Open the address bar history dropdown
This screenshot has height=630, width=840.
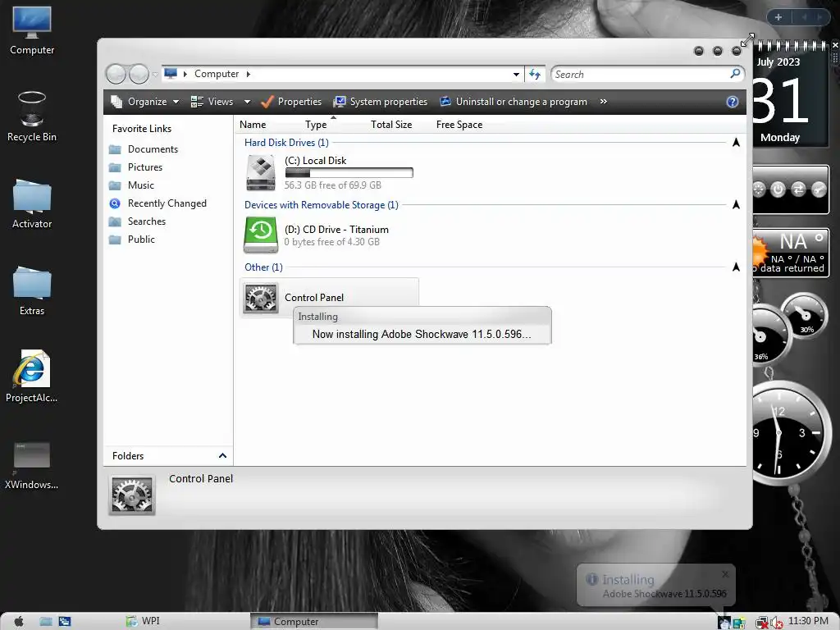pos(516,75)
